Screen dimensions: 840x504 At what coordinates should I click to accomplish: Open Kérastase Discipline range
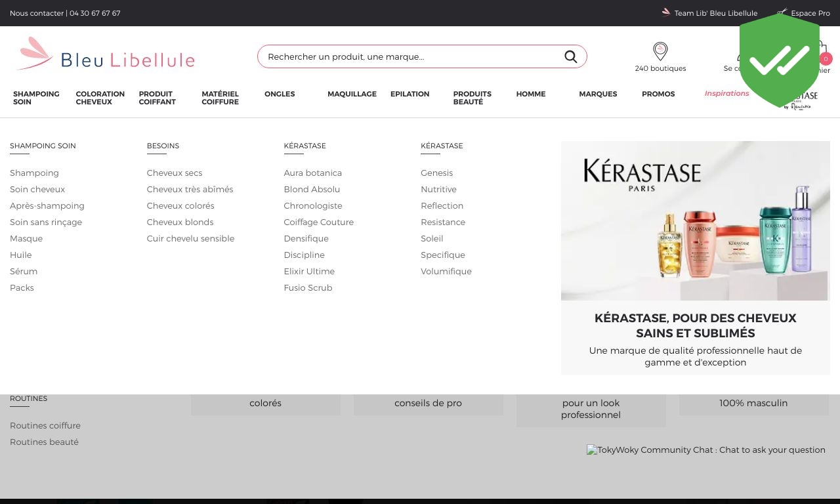304,255
